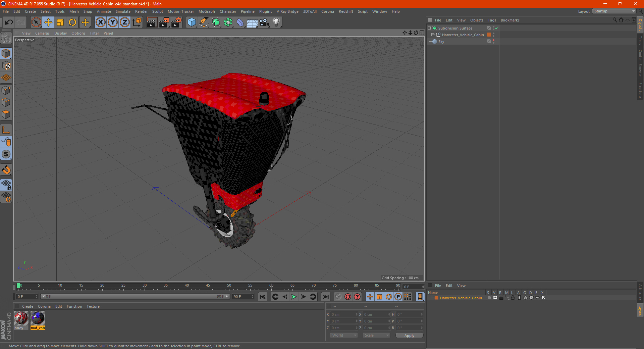
Task: Enable Axis mode
Action: [x=6, y=130]
